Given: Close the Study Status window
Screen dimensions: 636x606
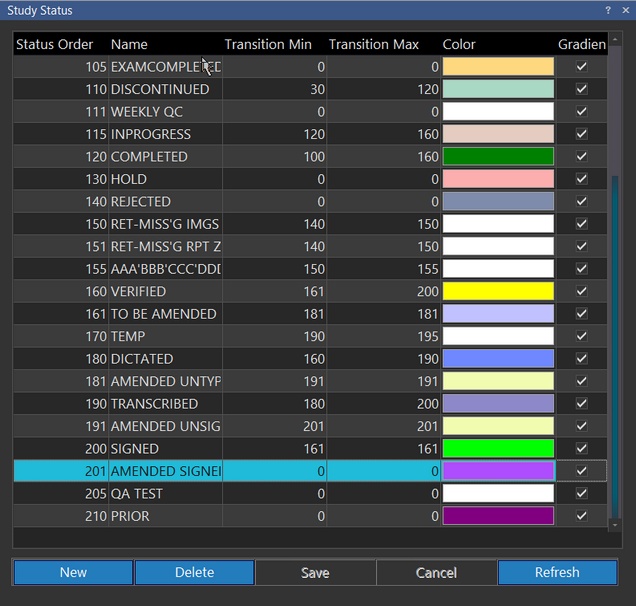Looking at the screenshot, I should click(x=624, y=10).
